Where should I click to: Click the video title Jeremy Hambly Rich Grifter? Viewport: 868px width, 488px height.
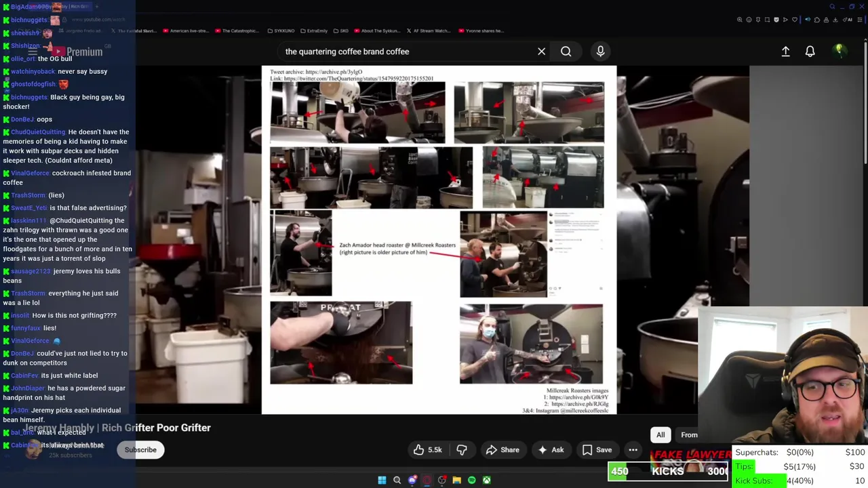pos(117,428)
